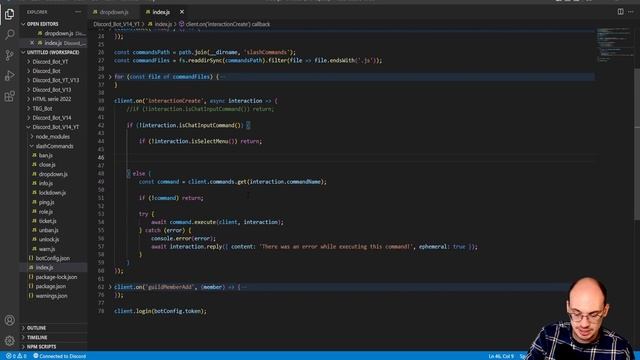Click the Discord_Bot_V14_YT breadcrumb
Image resolution: width=640 pixels, height=360 pixels.
(x=116, y=24)
